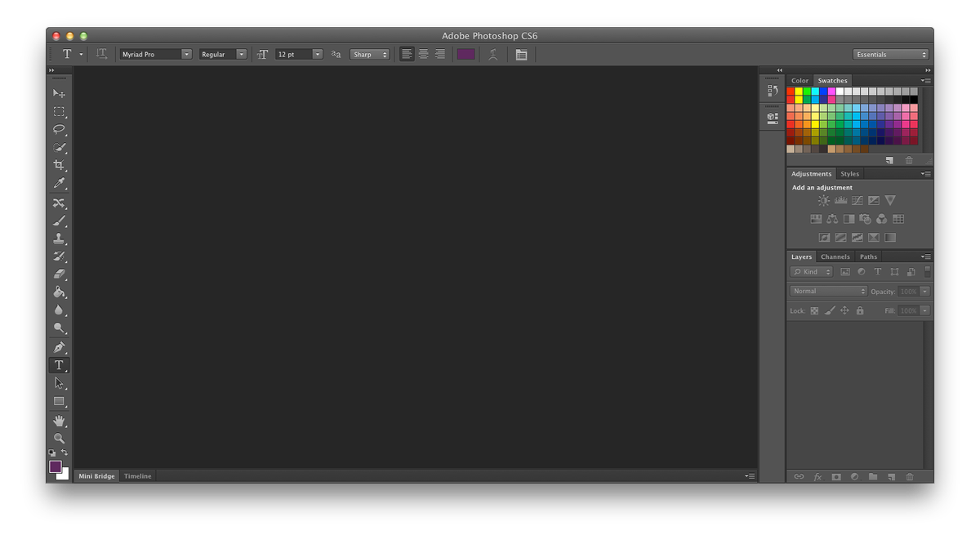Viewport: 980px width, 544px height.
Task: Add a Gradient Map adjustment
Action: [890, 238]
